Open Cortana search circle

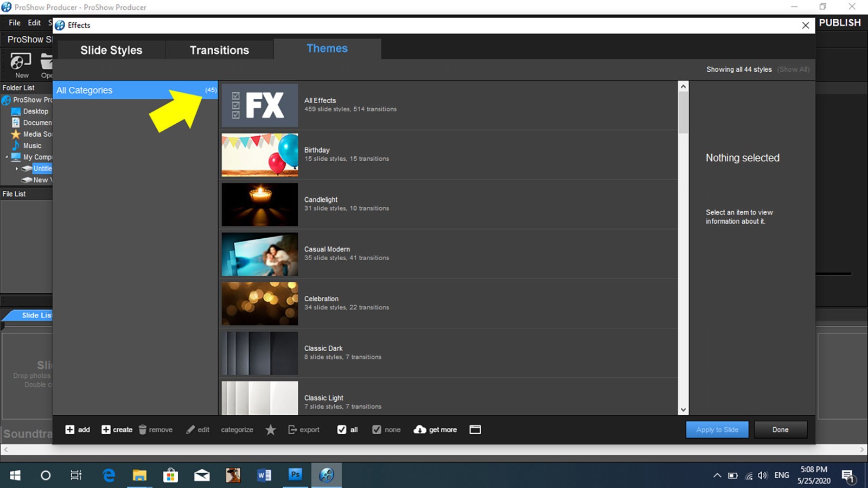[x=46, y=476]
